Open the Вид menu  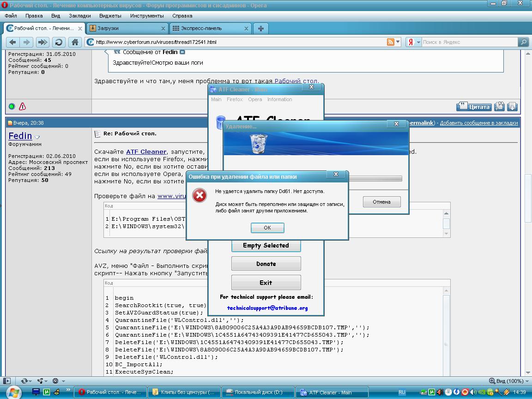55,16
